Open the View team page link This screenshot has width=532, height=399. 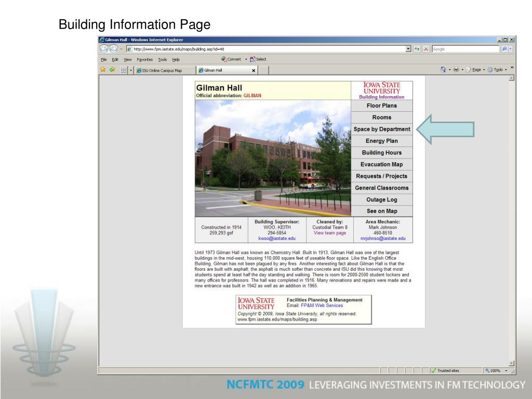[330, 233]
